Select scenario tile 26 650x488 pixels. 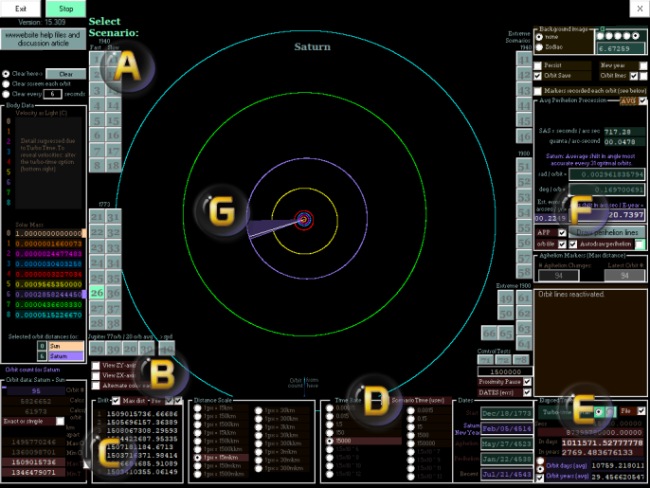click(97, 293)
